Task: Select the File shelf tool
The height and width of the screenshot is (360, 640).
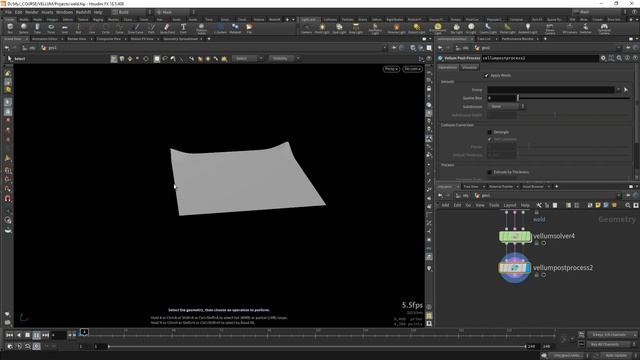Action: coord(249,28)
